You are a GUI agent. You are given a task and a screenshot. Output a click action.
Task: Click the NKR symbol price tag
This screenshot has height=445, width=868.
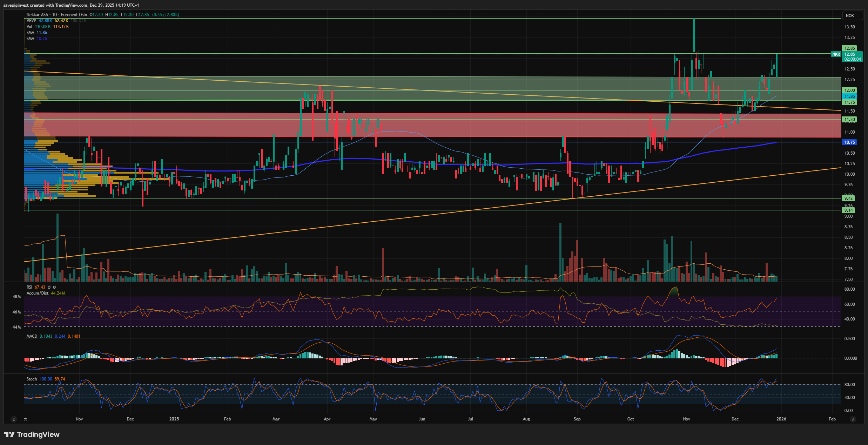coord(836,54)
